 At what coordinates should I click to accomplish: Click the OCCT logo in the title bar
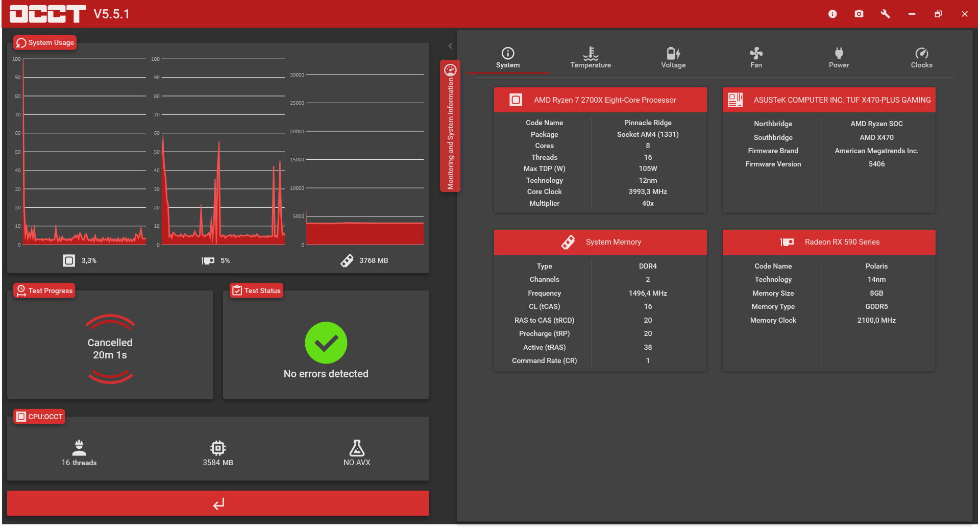pos(47,14)
